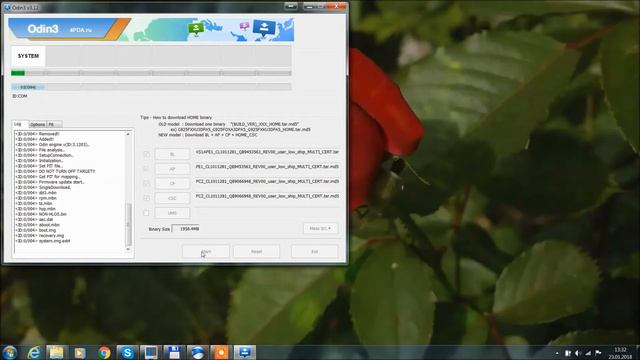Switch to the Odin3 taskbar icon
Image resolution: width=640 pixels, height=360 pixels.
[x=244, y=353]
